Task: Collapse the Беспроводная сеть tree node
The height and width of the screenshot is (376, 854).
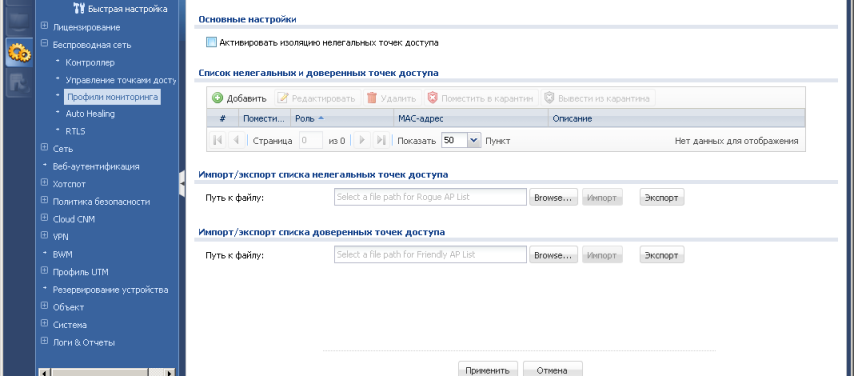Action: [x=45, y=44]
